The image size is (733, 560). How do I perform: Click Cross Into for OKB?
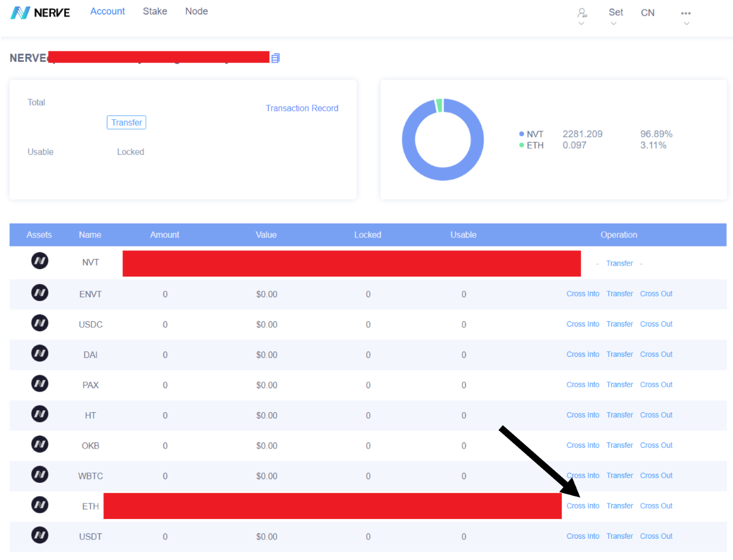coord(583,445)
